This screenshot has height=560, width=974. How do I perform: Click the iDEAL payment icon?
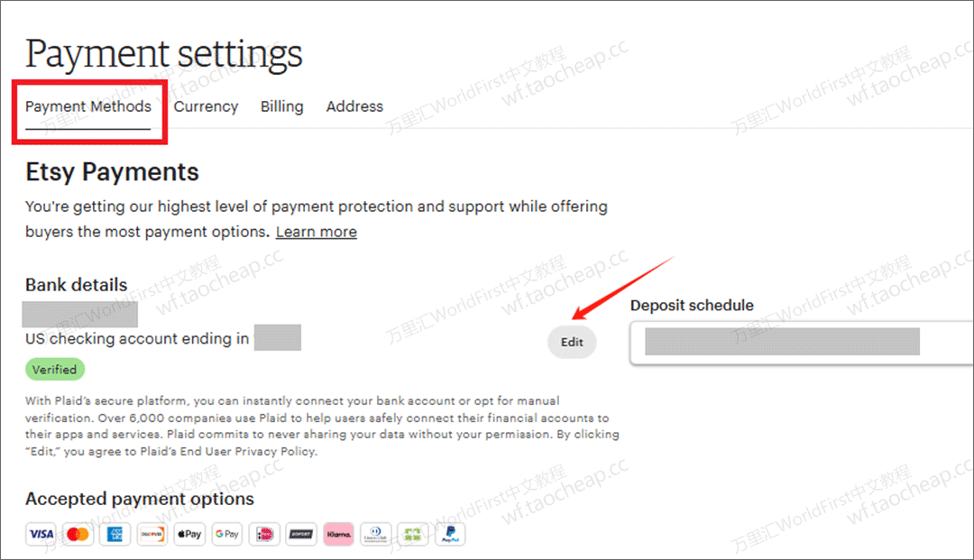(264, 534)
